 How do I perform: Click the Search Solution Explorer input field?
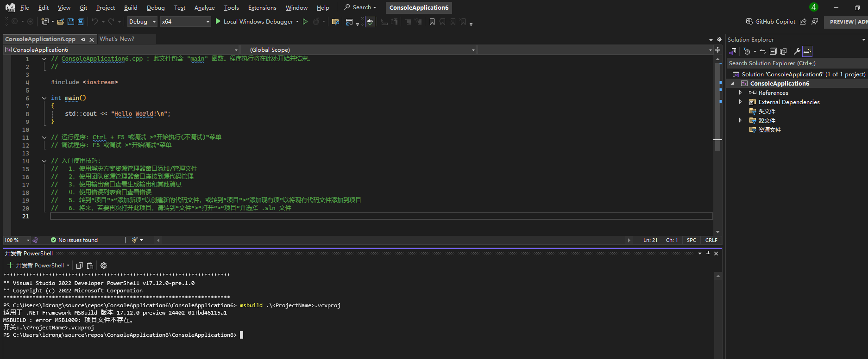click(797, 63)
